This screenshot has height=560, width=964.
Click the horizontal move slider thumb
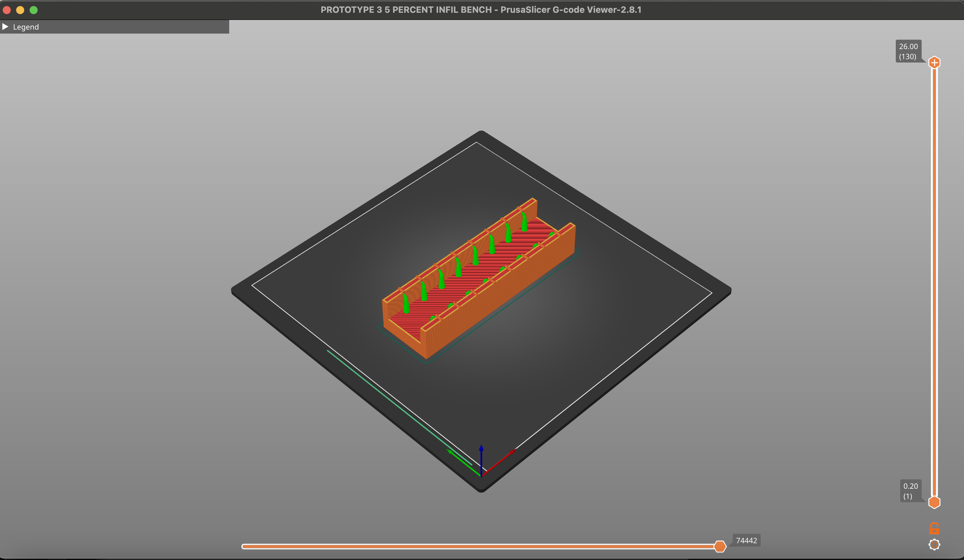[x=720, y=547]
